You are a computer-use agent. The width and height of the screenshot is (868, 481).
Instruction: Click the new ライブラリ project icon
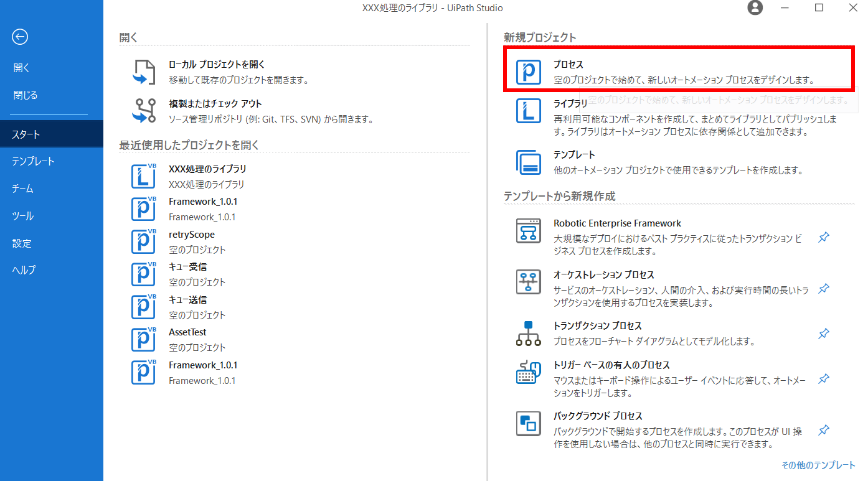point(529,111)
